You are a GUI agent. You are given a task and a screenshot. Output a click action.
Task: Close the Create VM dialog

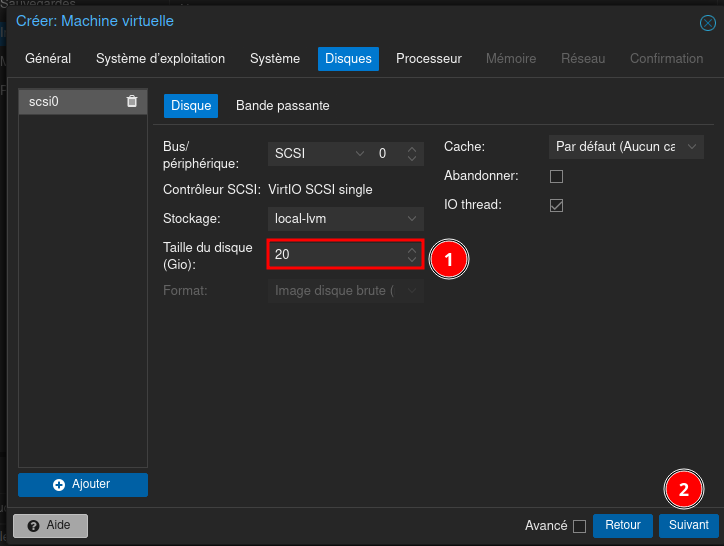[x=707, y=22]
